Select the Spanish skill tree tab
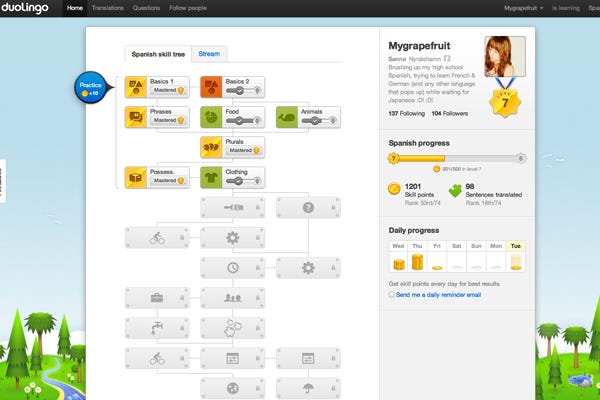The image size is (600, 400). click(159, 54)
